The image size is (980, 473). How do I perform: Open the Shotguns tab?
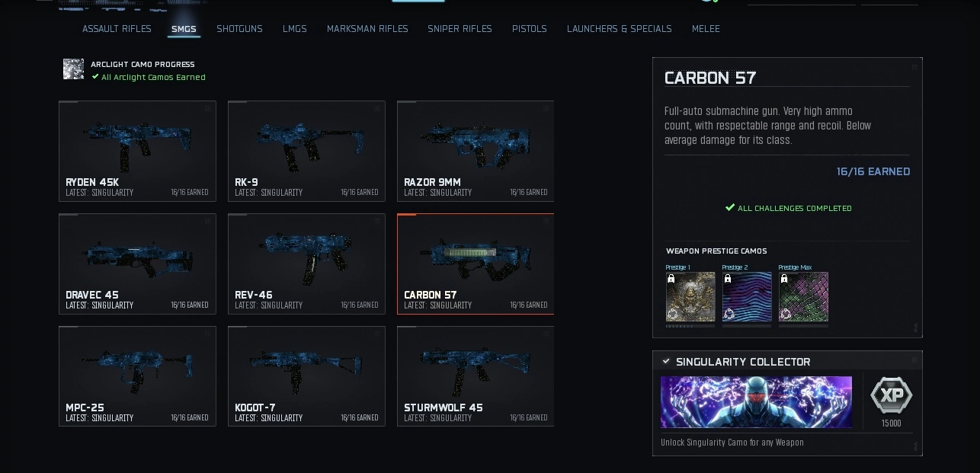coord(239,29)
